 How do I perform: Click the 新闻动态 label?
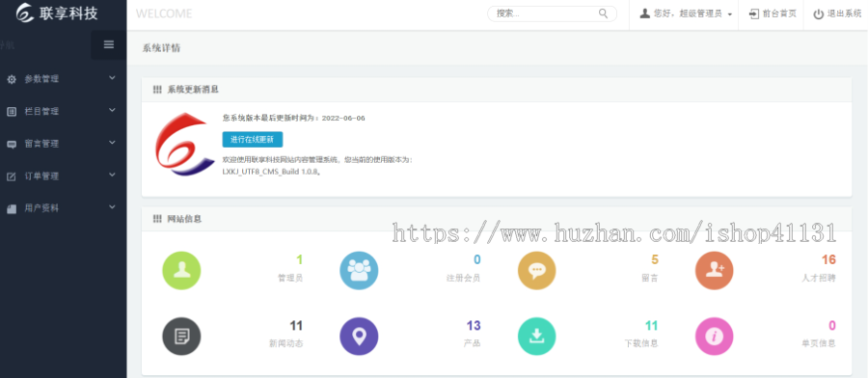286,343
